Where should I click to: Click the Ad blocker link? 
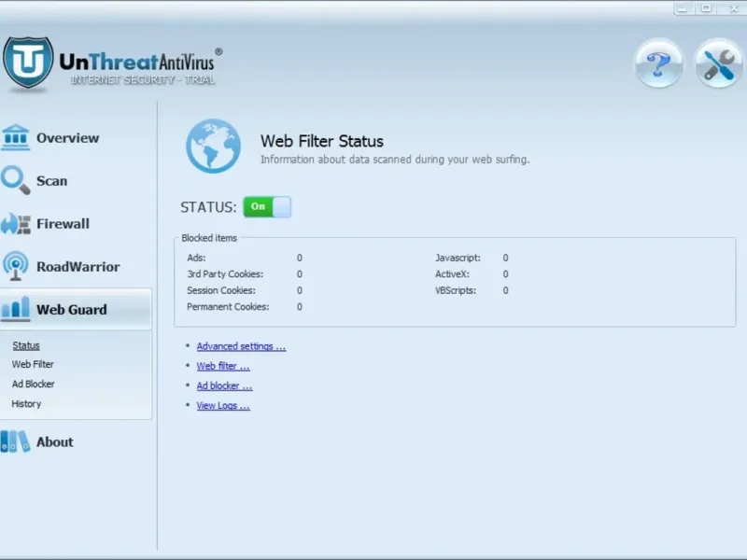tap(224, 385)
